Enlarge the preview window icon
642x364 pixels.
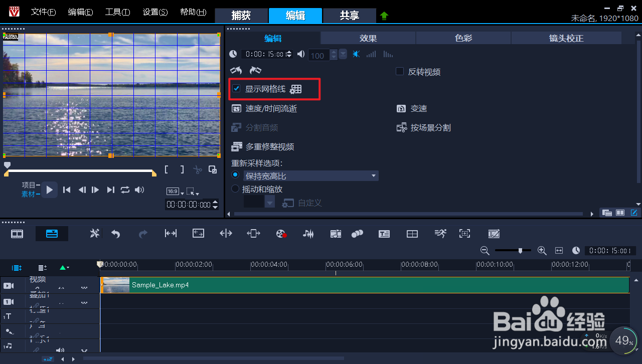212,169
